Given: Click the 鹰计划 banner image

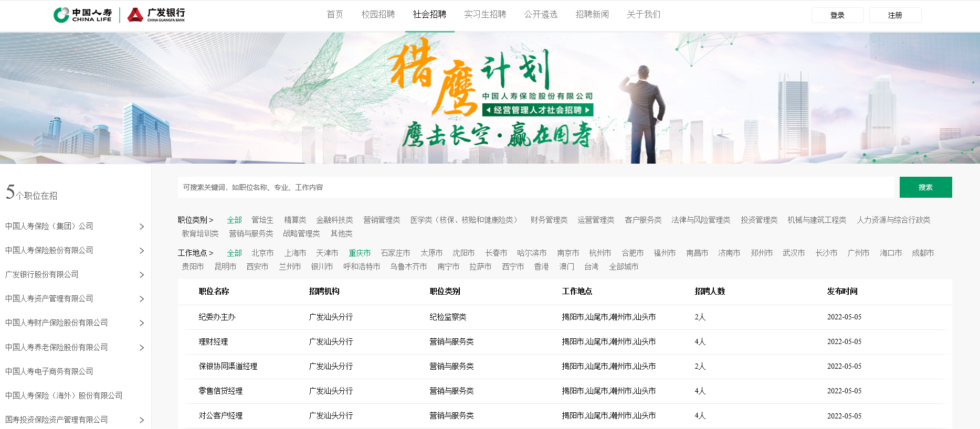Looking at the screenshot, I should pyautogui.click(x=490, y=98).
